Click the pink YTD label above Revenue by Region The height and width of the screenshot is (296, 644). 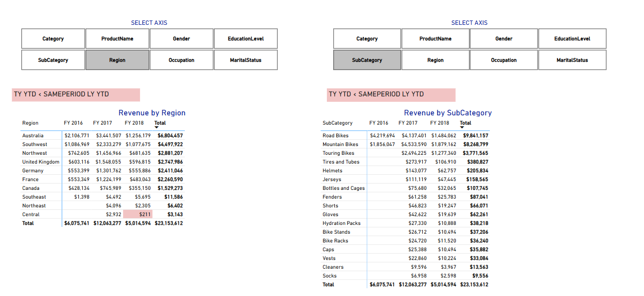[76, 94]
